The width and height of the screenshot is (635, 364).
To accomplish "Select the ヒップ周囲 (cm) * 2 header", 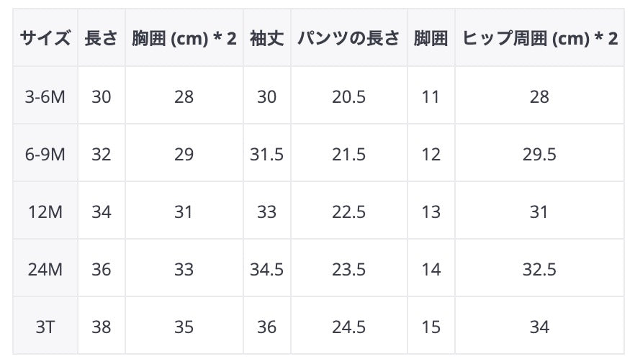I will (x=539, y=38).
